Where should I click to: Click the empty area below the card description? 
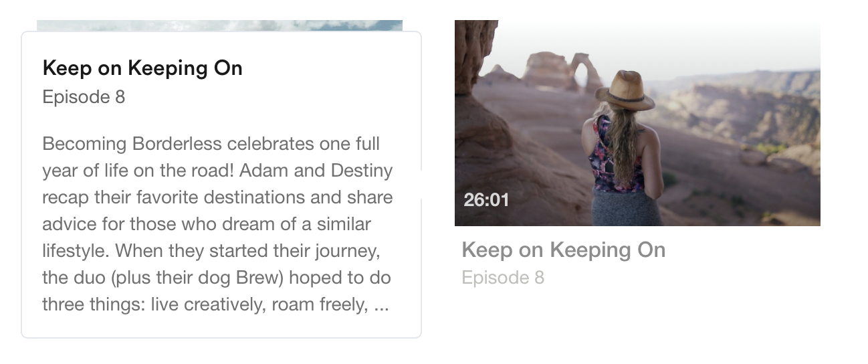tap(221, 327)
